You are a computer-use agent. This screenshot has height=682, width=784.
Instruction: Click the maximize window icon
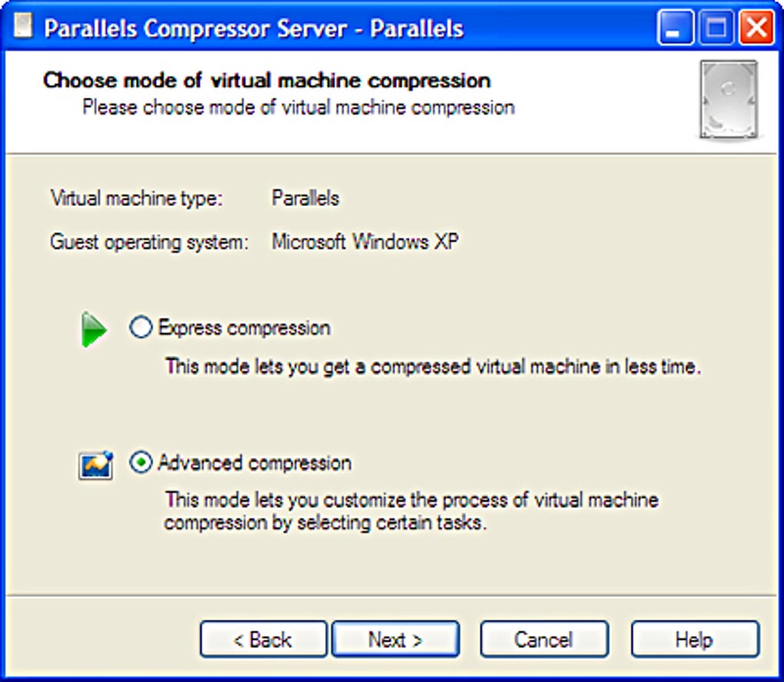click(x=714, y=26)
